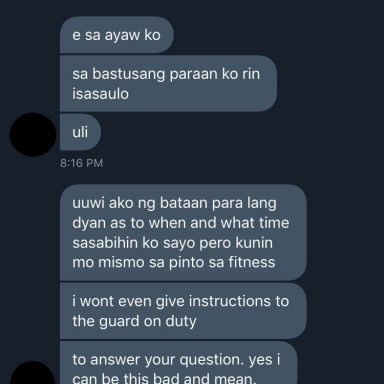Click the word "bataan" in the message
The height and width of the screenshot is (384, 384).
183,203
